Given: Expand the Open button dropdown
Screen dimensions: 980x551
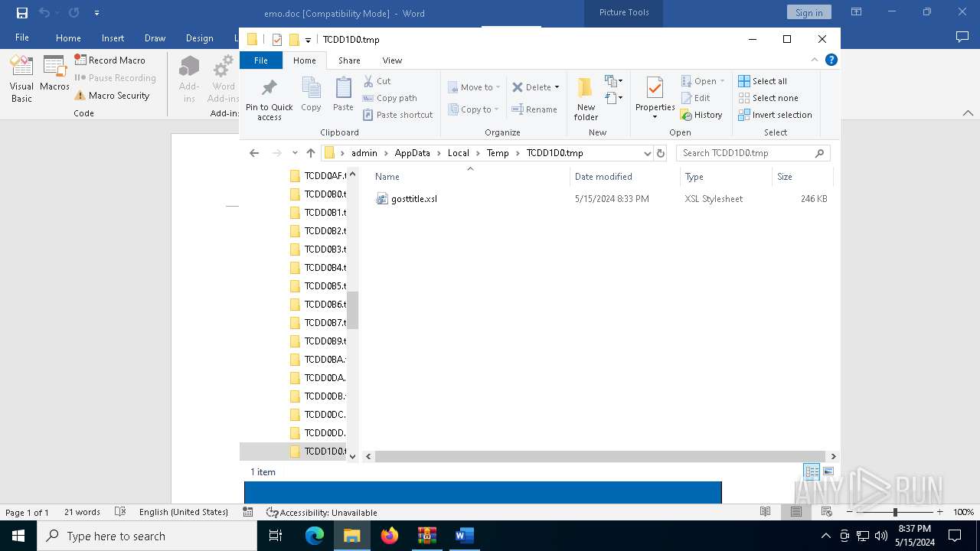Looking at the screenshot, I should pos(722,81).
